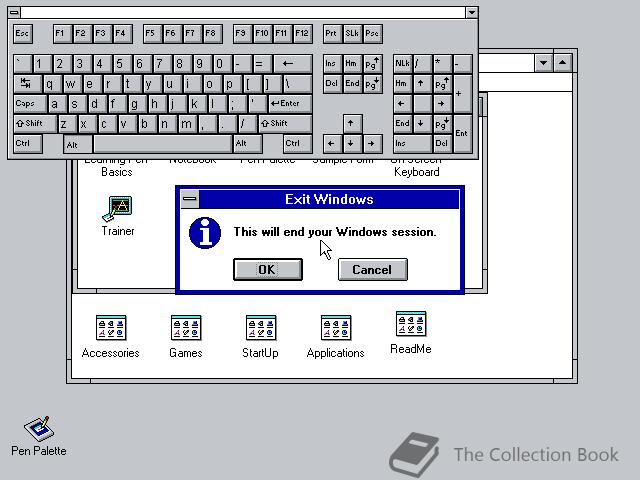Toggle the SLk scroll lock key
Image resolution: width=640 pixels, height=480 pixels.
click(352, 33)
